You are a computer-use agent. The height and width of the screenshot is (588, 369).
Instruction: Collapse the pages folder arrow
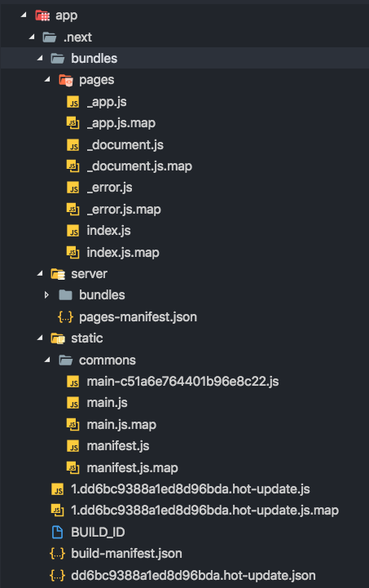click(47, 79)
